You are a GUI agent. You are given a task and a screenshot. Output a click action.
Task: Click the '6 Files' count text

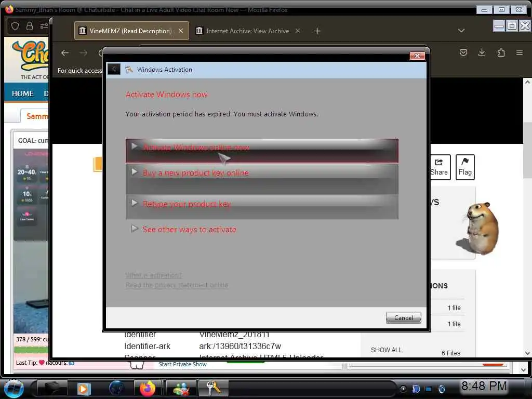[x=451, y=353]
